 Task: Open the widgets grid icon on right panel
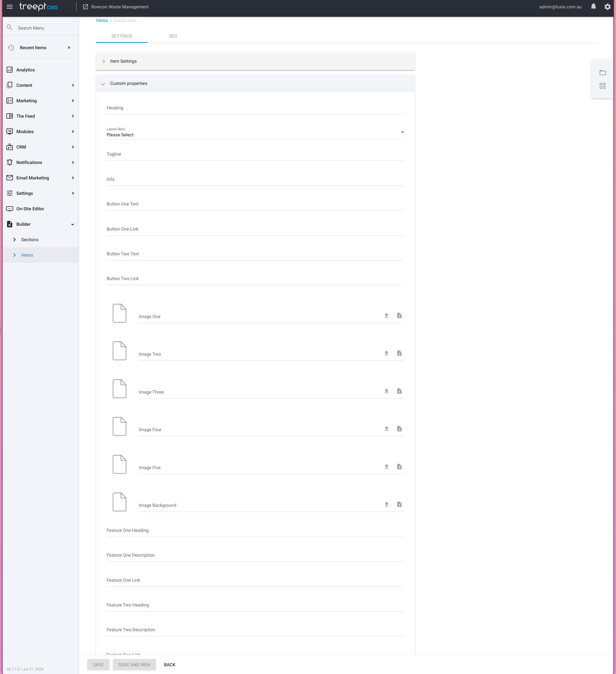coord(603,86)
